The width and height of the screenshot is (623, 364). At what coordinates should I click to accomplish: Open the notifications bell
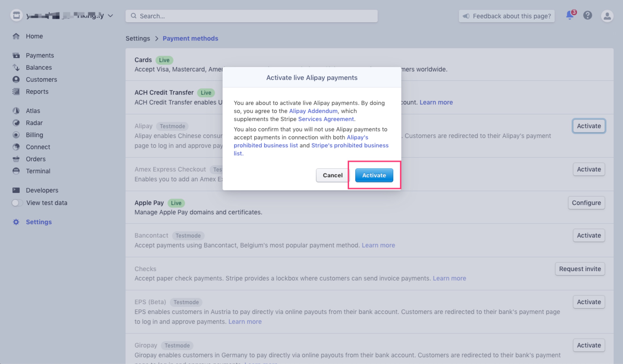click(570, 15)
